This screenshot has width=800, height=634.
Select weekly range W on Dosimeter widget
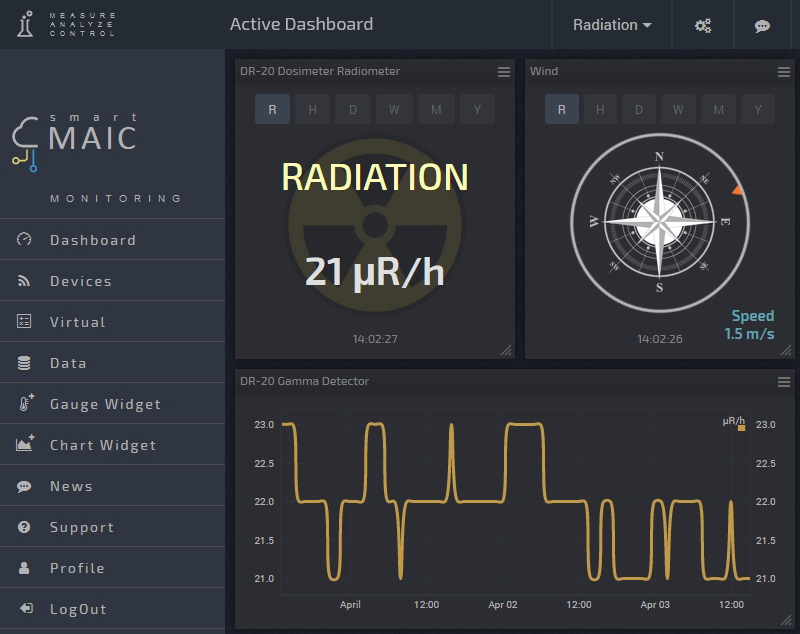pos(391,109)
